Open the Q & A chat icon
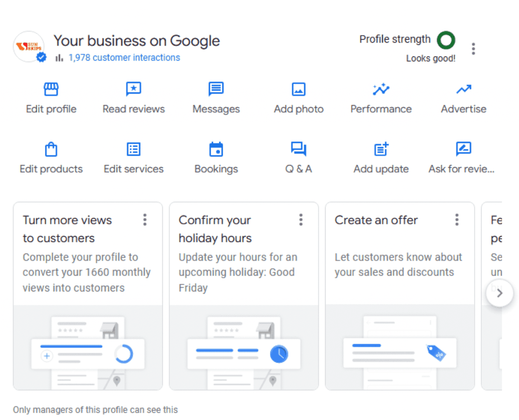This screenshot has width=519, height=420. [x=298, y=150]
